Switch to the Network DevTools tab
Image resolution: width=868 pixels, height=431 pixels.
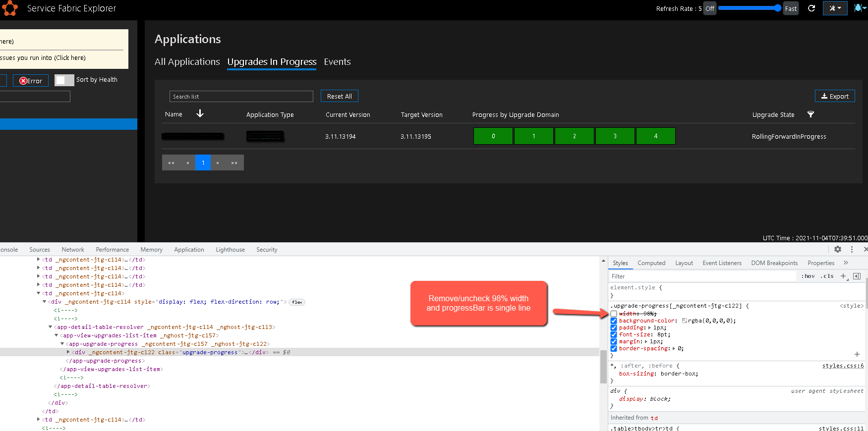coord(73,250)
